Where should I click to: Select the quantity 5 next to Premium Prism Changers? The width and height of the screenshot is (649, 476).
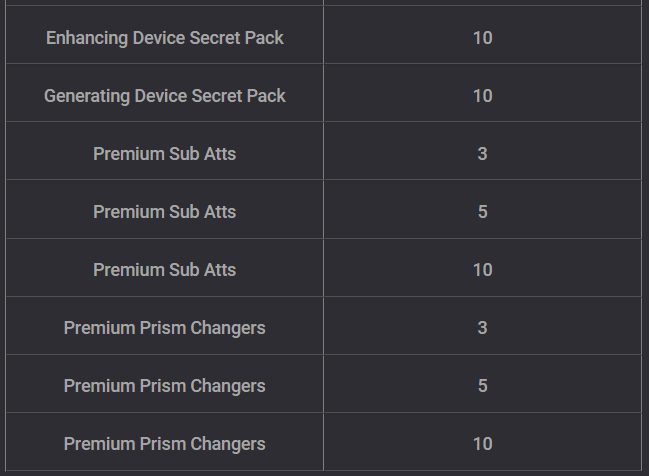click(x=483, y=386)
